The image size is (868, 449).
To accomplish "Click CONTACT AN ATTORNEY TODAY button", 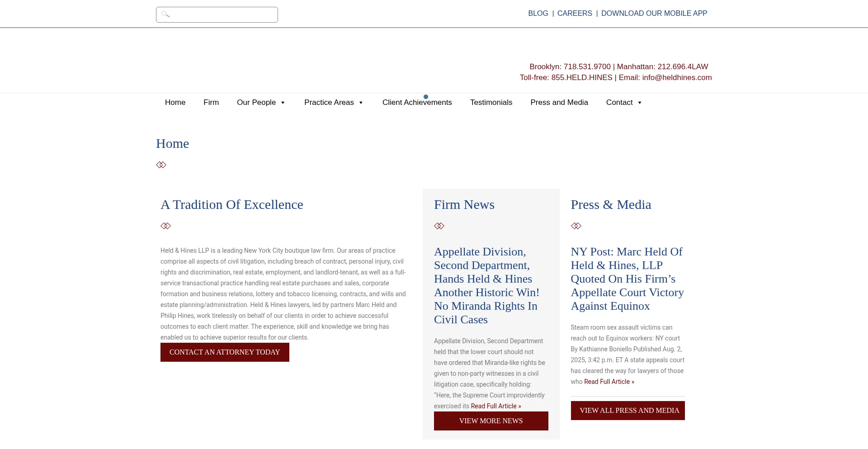I will pyautogui.click(x=225, y=352).
